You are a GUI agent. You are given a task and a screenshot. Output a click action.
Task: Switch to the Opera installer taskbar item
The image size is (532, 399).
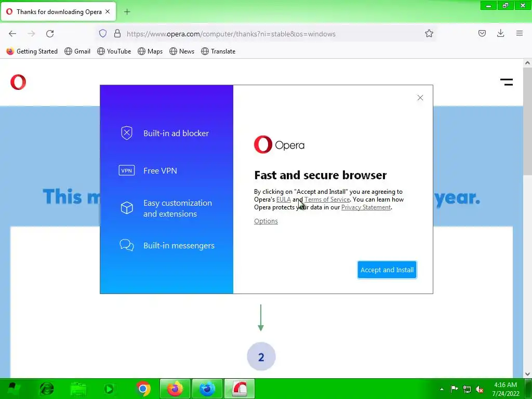tap(239, 389)
